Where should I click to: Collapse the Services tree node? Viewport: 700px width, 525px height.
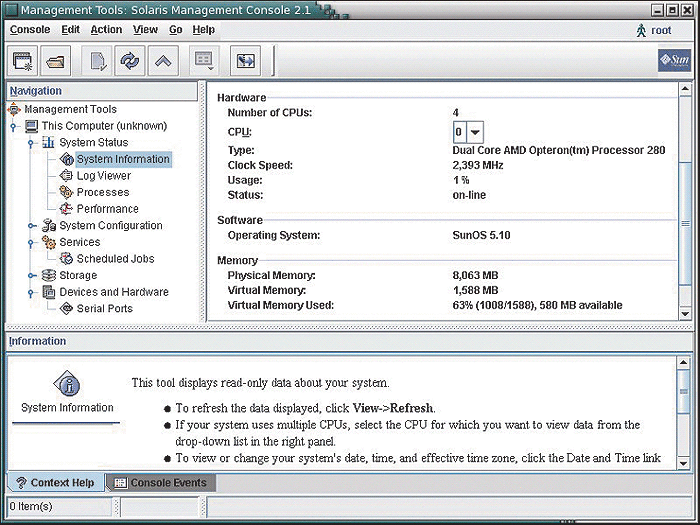pos(31,243)
